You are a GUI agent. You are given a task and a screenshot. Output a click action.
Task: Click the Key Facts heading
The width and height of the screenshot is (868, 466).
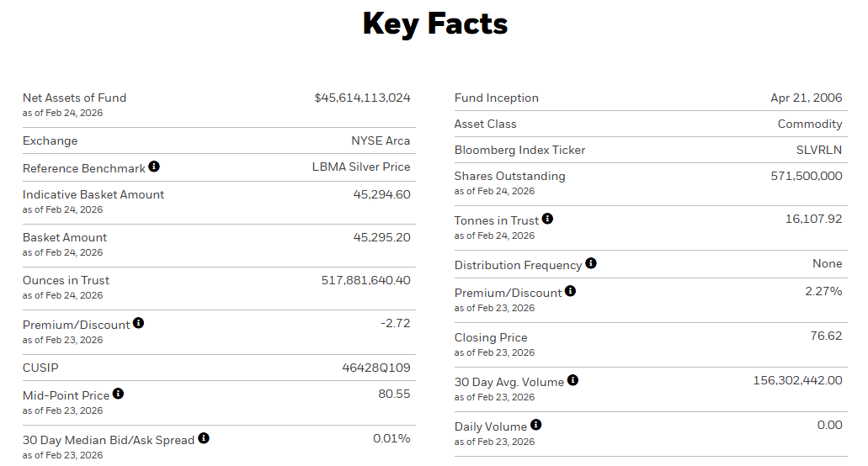coord(434,24)
